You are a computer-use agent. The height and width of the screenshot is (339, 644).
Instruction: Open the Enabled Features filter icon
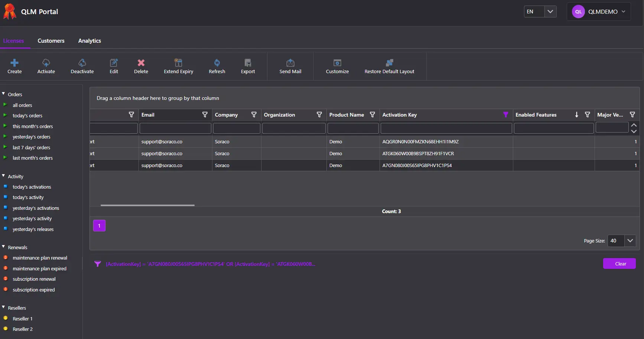588,115
